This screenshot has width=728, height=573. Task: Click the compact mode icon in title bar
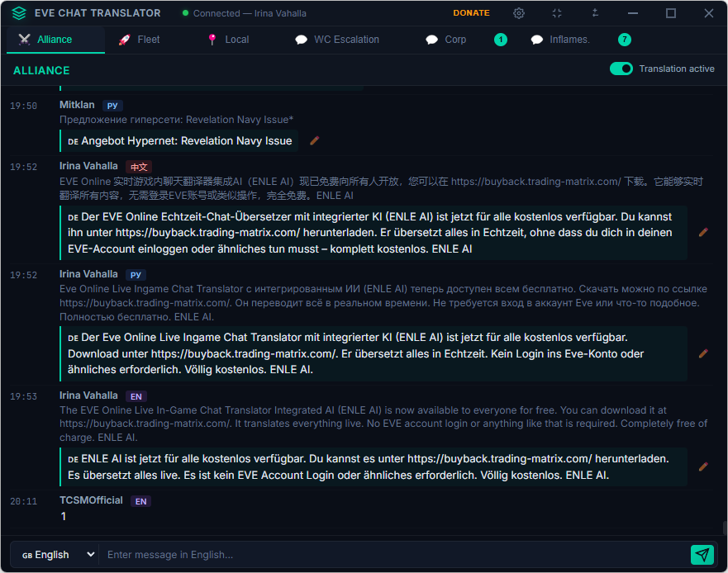557,13
